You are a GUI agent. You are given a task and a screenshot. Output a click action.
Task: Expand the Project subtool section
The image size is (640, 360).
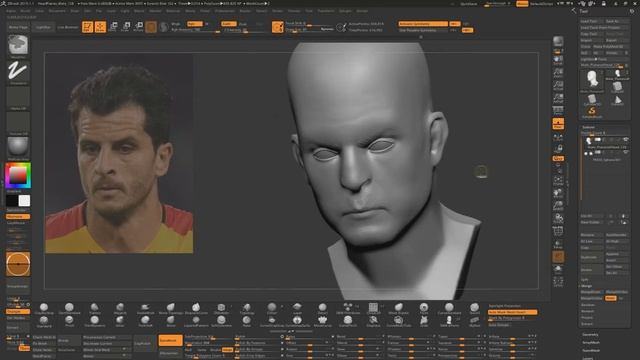pyautogui.click(x=587, y=318)
